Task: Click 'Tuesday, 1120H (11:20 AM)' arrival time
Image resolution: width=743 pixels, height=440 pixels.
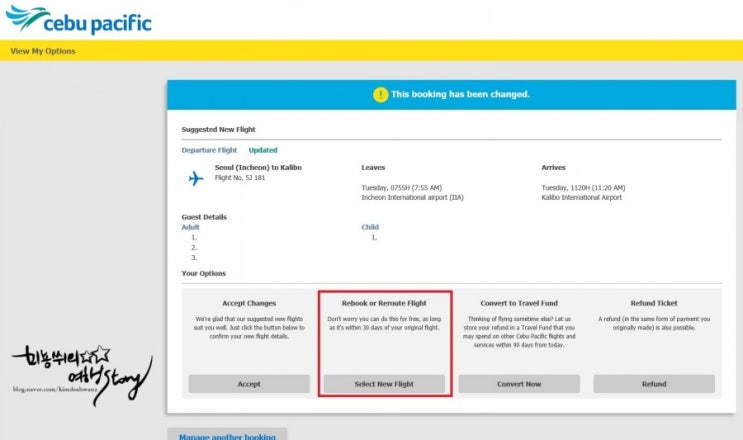Action: coord(583,188)
